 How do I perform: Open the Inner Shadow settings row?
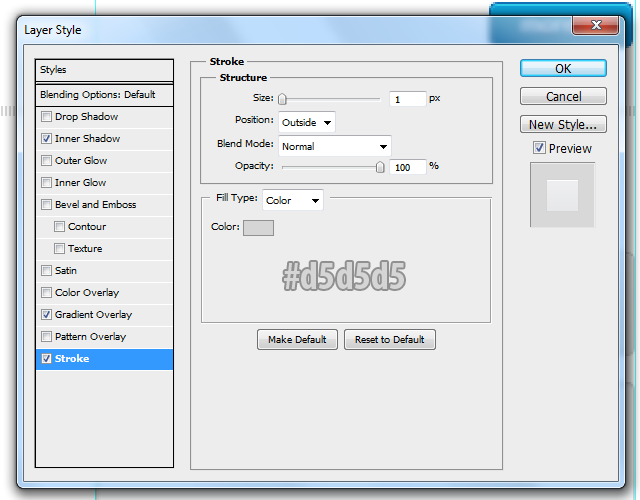click(104, 139)
